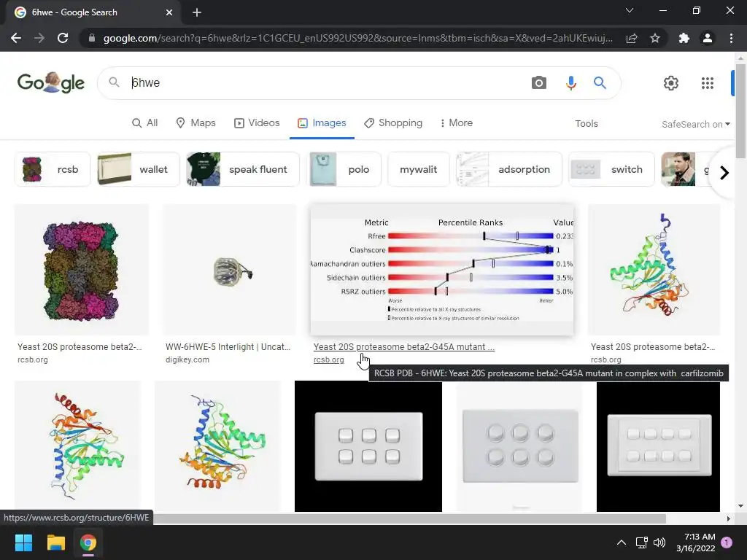The width and height of the screenshot is (747, 560).
Task: Open the WW-6HWE-5 Interlight lamp image
Action: point(230,270)
